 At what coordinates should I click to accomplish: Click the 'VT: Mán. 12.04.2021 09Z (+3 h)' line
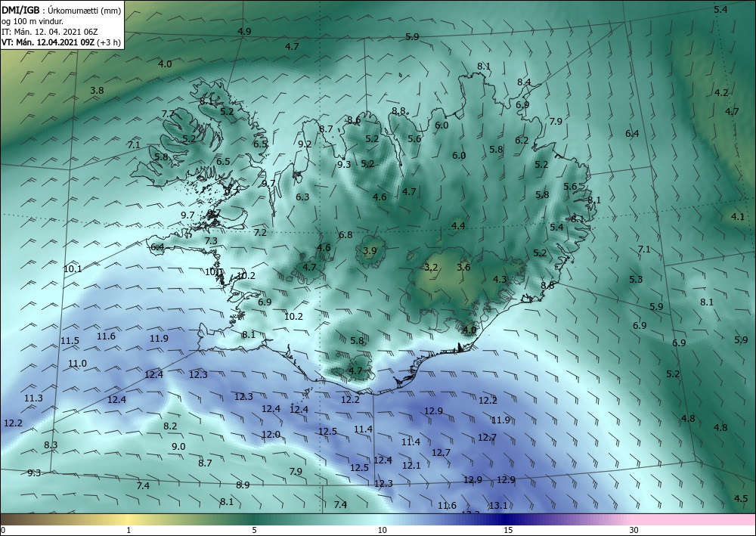pos(60,42)
